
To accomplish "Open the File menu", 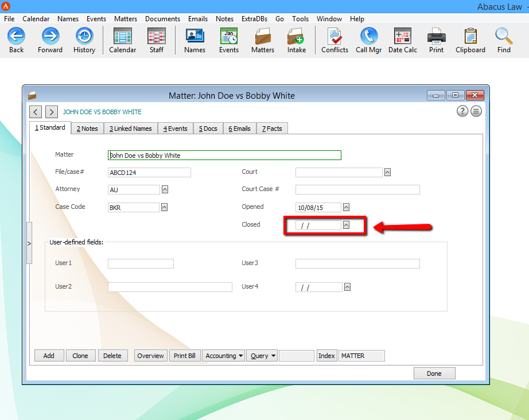I will pos(9,19).
